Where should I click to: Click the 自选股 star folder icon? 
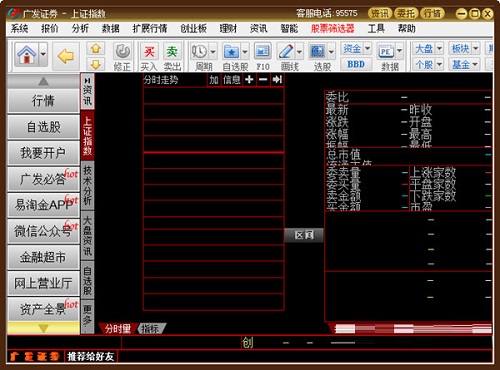pos(231,52)
